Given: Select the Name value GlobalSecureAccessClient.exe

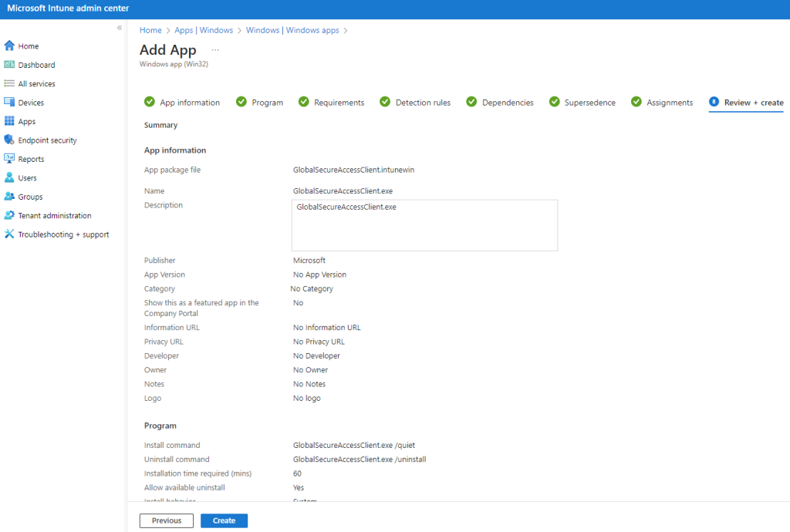Looking at the screenshot, I should pos(343,190).
